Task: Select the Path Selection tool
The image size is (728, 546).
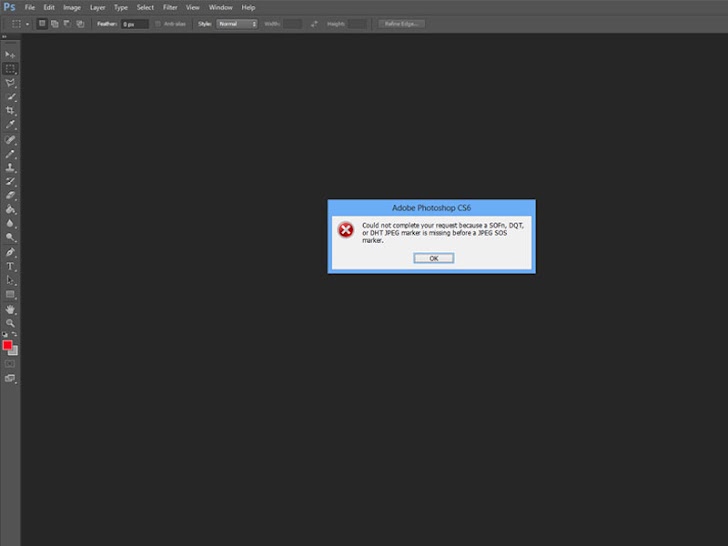Action: point(10,280)
